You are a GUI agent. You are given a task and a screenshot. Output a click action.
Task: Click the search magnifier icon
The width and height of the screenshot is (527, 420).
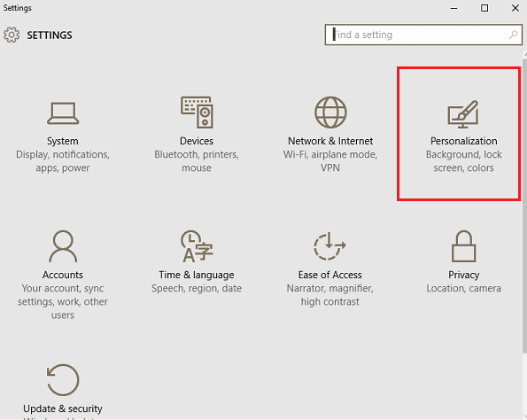pyautogui.click(x=513, y=35)
